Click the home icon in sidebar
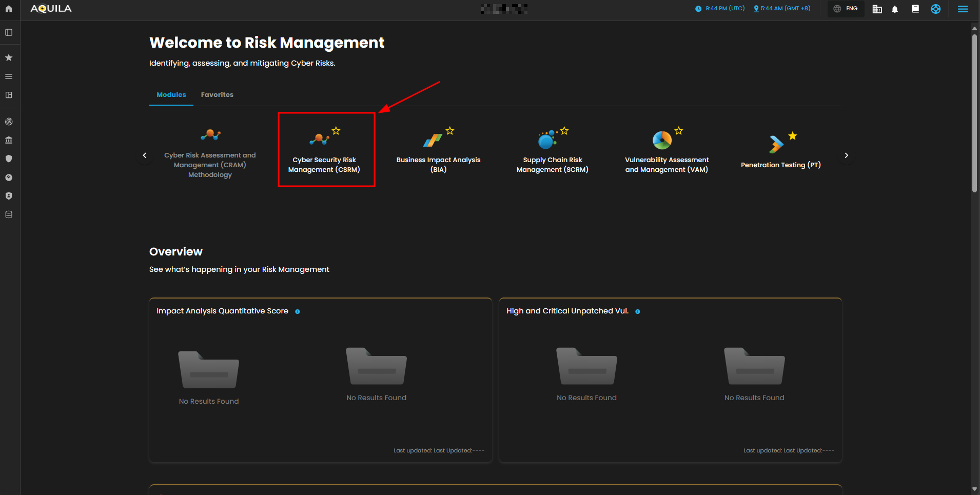This screenshot has height=495, width=980. pyautogui.click(x=9, y=9)
